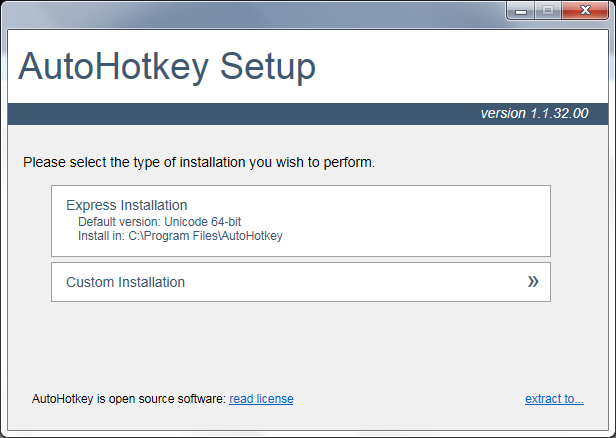616x438 pixels.
Task: Choose Express Installation option
Action: click(301, 221)
